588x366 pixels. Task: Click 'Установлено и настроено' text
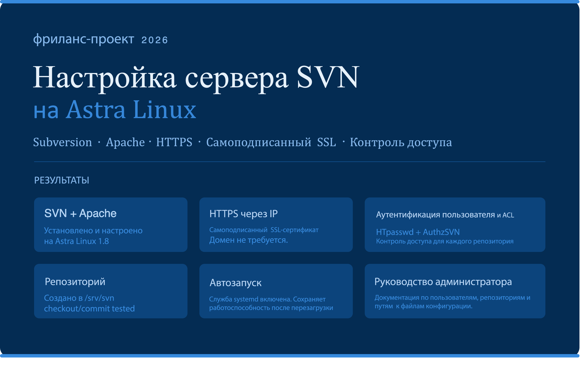[93, 231]
